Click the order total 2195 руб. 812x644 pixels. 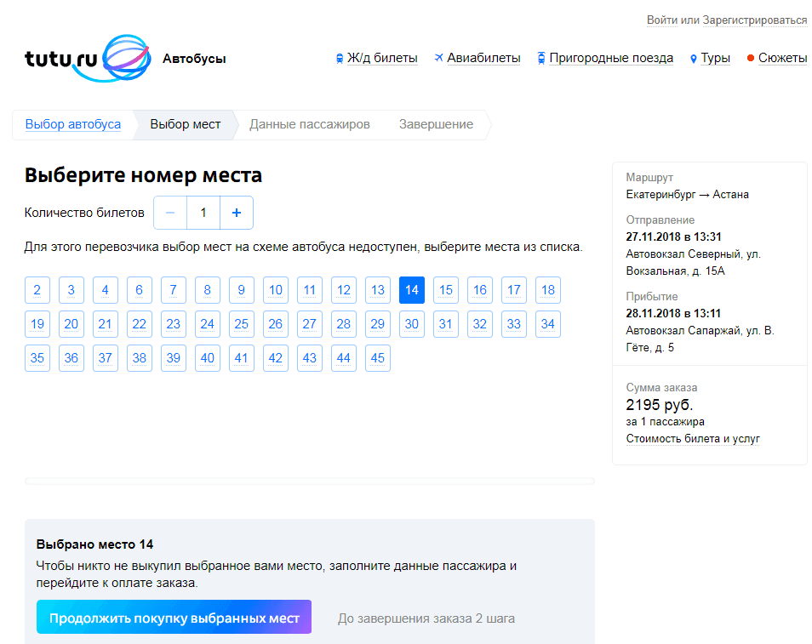click(x=660, y=405)
